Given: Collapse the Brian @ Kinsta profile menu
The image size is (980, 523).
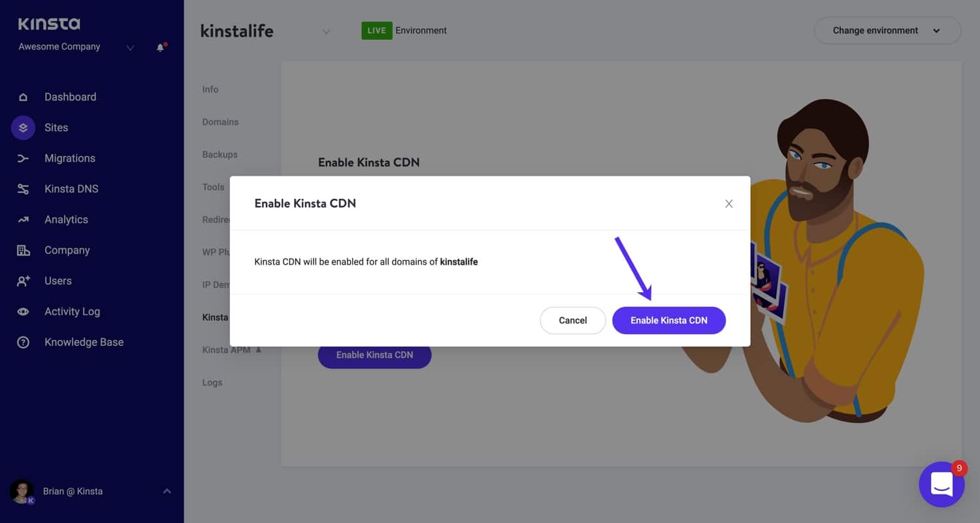Looking at the screenshot, I should coord(167,491).
